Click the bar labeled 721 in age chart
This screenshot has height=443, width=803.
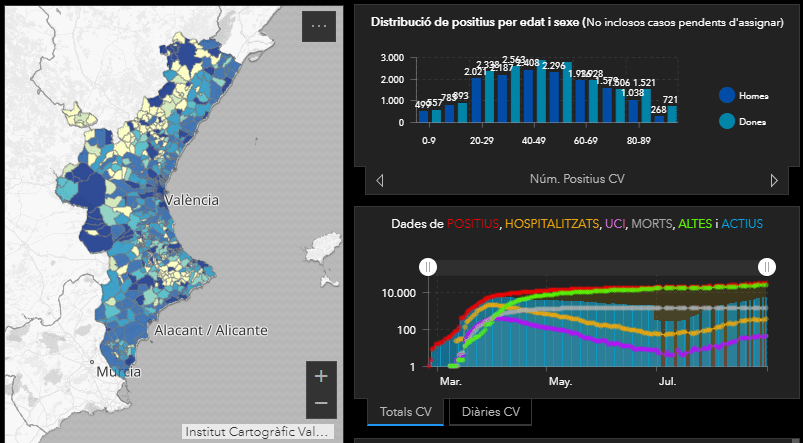[671, 114]
